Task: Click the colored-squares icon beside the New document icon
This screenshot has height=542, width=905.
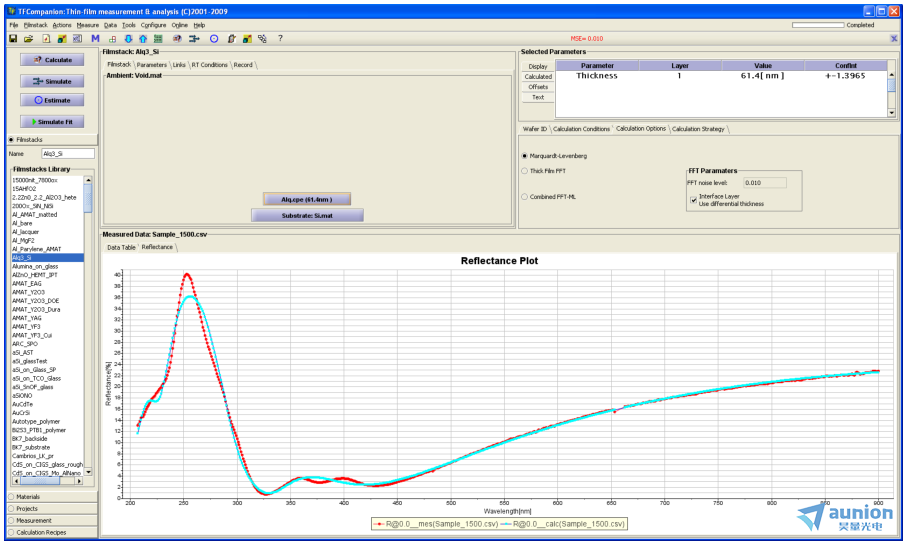Action: tap(62, 39)
